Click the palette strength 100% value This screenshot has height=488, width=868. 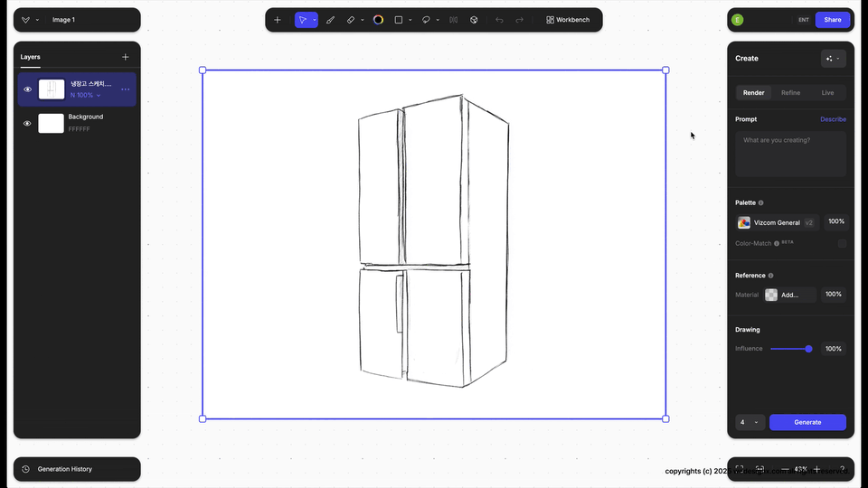pos(835,222)
